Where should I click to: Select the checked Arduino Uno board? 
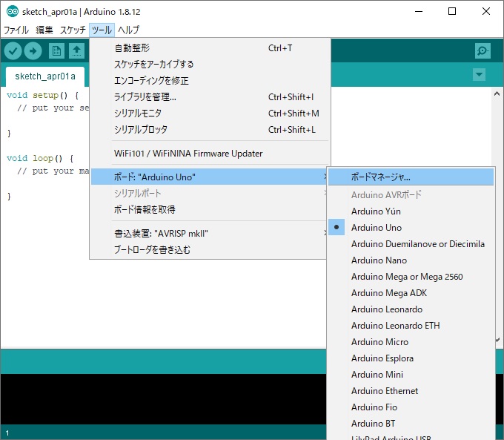click(x=411, y=228)
